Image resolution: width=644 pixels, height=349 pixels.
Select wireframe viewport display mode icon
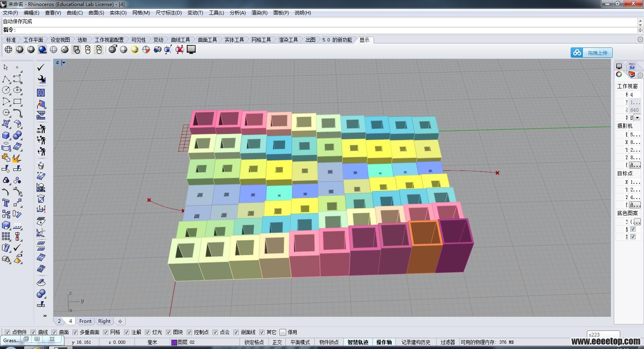[8, 49]
